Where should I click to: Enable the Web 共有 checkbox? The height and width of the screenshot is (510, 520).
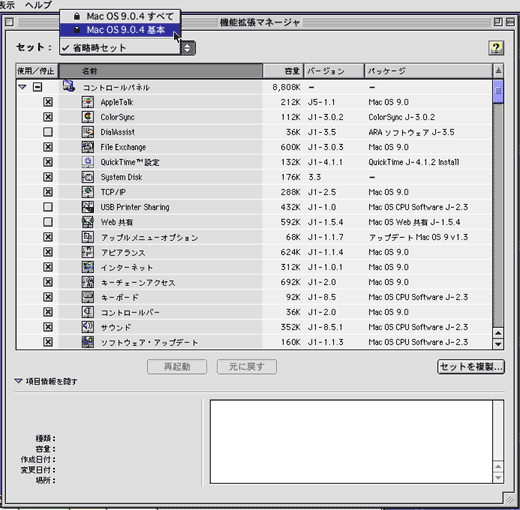pyautogui.click(x=48, y=222)
